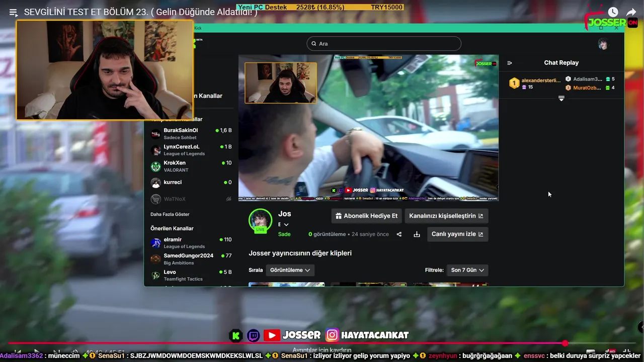
Task: Click the Watch Later clock icon
Action: (612, 12)
